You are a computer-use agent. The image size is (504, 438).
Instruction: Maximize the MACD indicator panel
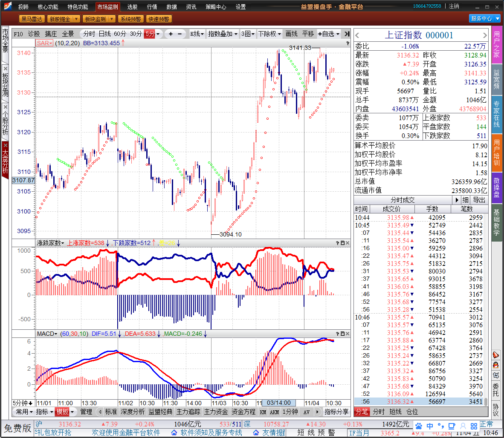[342, 334]
